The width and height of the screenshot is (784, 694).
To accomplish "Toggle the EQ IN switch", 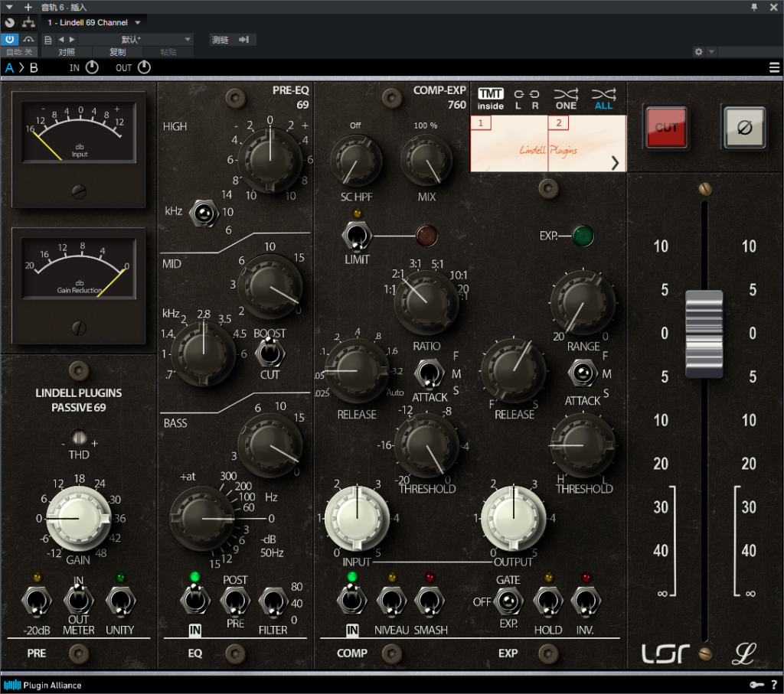I will click(195, 600).
